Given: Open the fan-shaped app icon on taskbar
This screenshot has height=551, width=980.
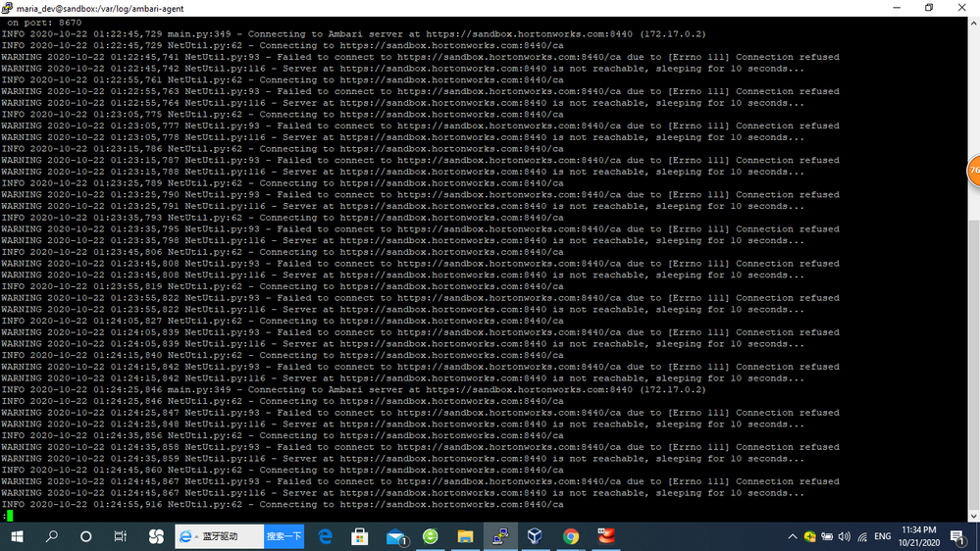Looking at the screenshot, I should click(156, 536).
